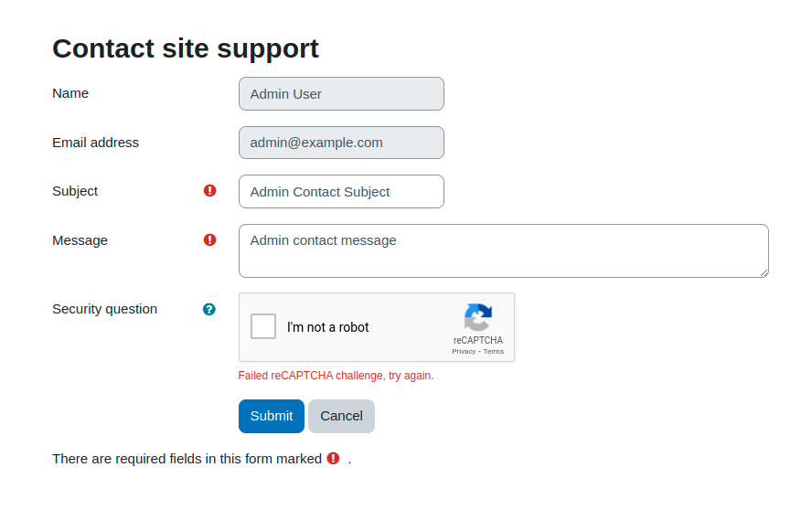Viewport: 812px width, 510px height.
Task: Submit the contact support form
Action: 272,416
